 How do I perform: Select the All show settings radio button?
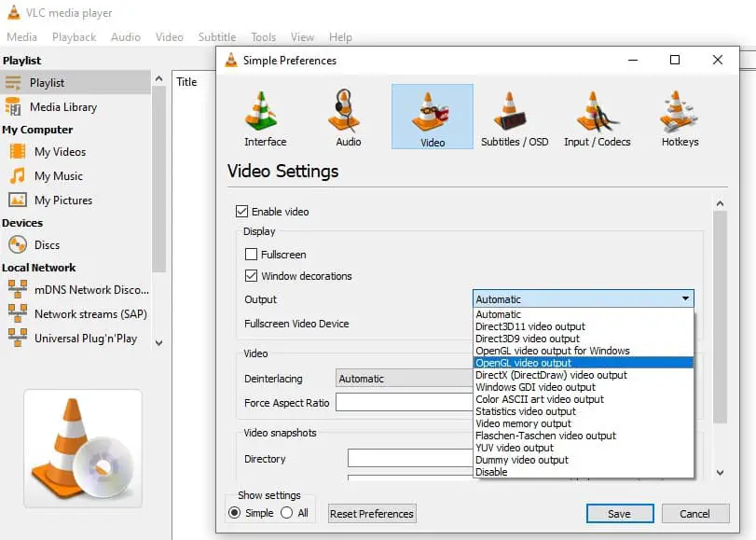point(287,513)
